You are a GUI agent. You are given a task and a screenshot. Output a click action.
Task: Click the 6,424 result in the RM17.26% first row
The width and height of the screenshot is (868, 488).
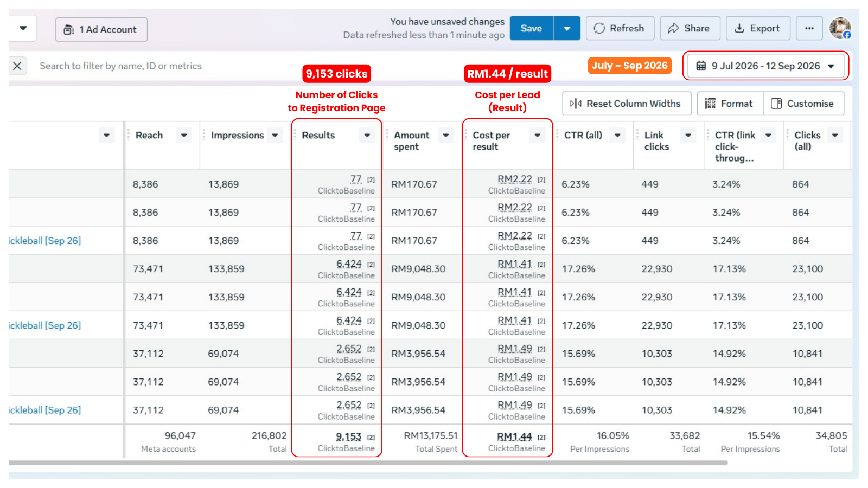pos(349,264)
